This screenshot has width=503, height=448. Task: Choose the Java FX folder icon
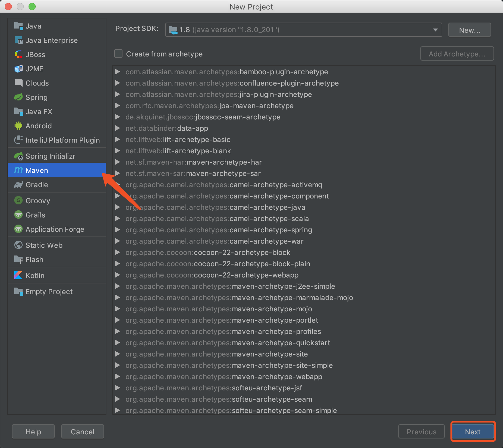(x=18, y=112)
